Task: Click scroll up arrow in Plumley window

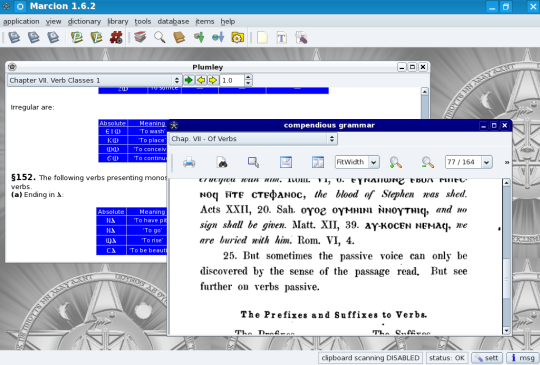Action: (425, 91)
